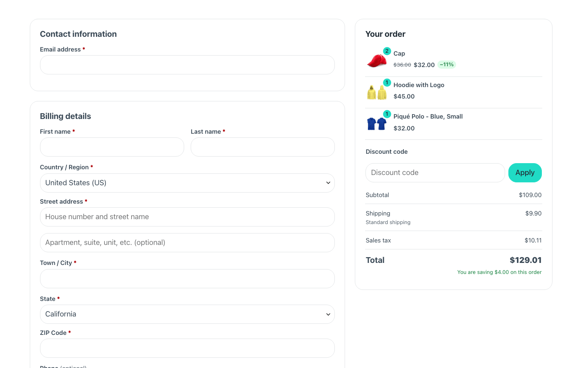Click the quantity badge on the Hoodie
The width and height of the screenshot is (588, 368).
(387, 83)
